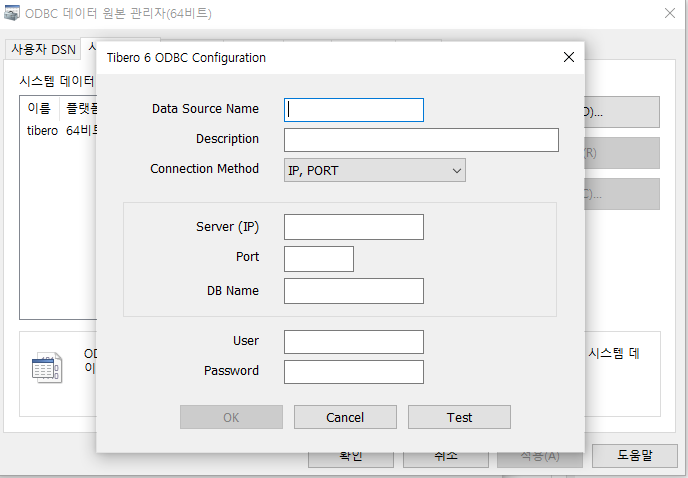Click the disabled (C)... configure button

[622, 194]
